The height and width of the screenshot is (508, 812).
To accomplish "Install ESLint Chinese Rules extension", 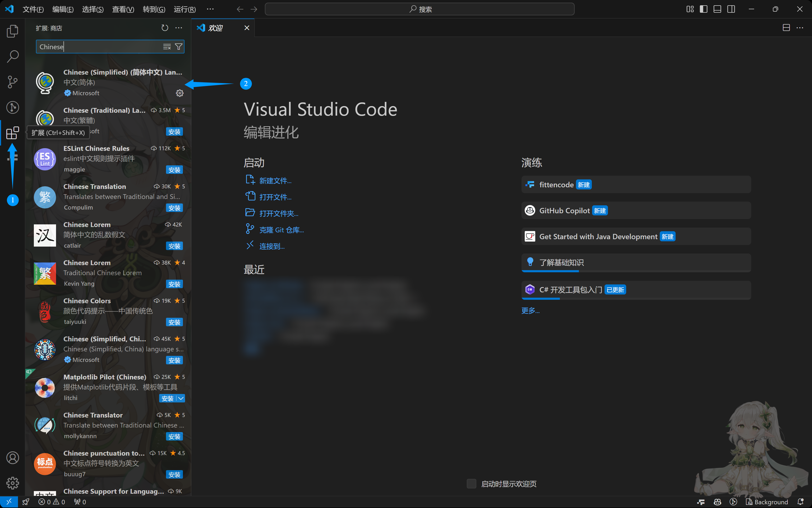I will (x=174, y=170).
